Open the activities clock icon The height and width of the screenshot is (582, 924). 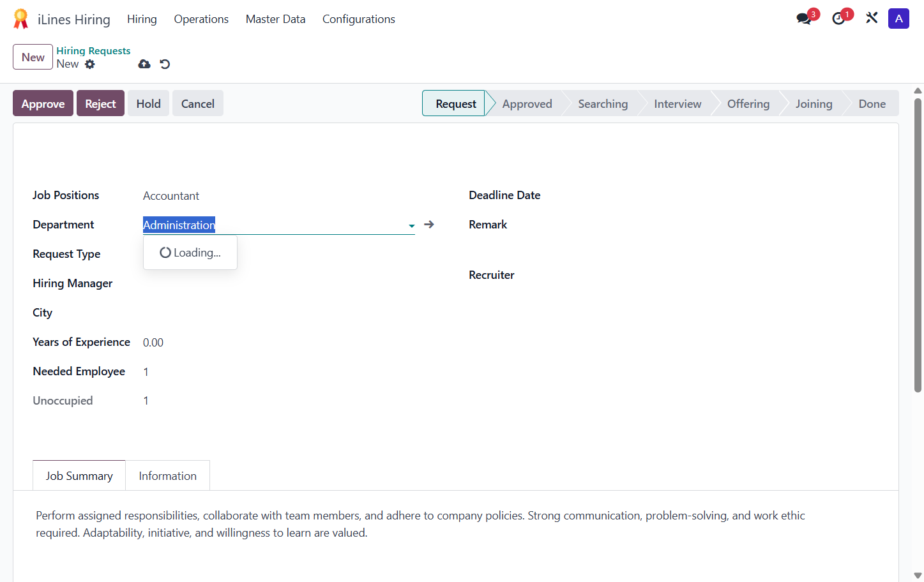coord(838,19)
